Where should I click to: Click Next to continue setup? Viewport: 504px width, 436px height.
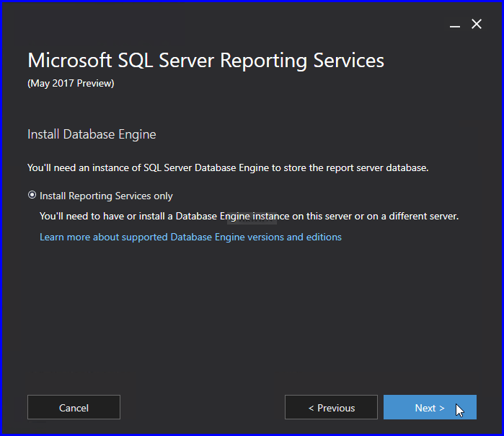coord(430,408)
